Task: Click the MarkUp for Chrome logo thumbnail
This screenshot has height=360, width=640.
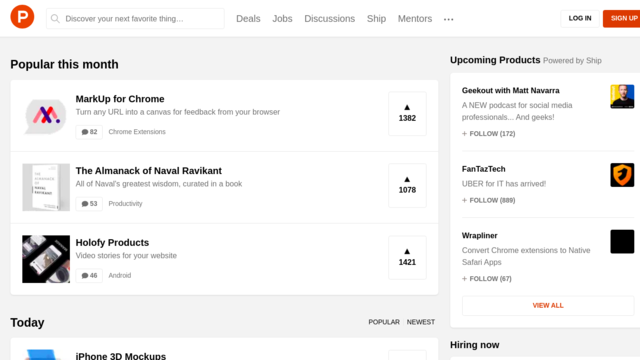Action: click(46, 116)
